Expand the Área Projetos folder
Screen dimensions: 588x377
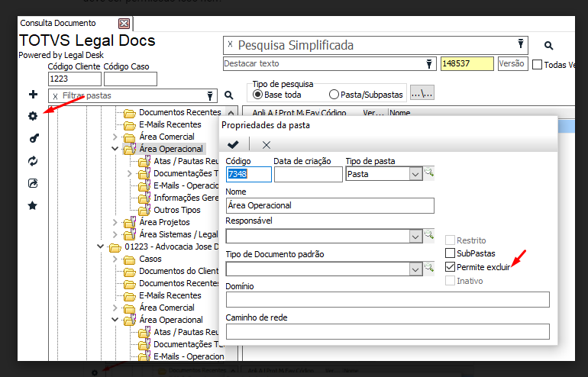115,222
